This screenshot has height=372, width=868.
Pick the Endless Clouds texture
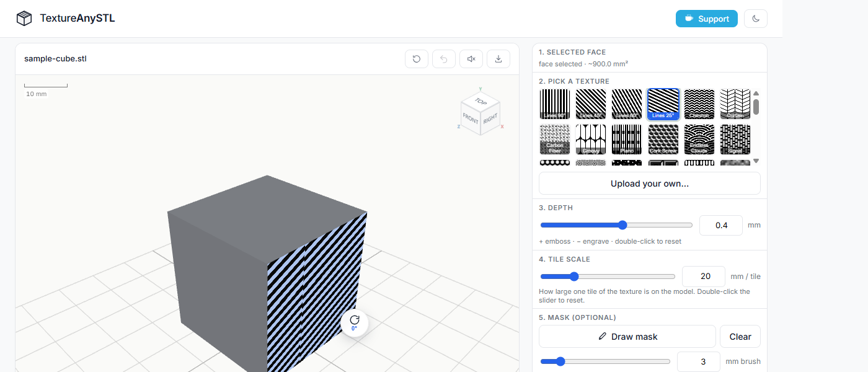[699, 139]
